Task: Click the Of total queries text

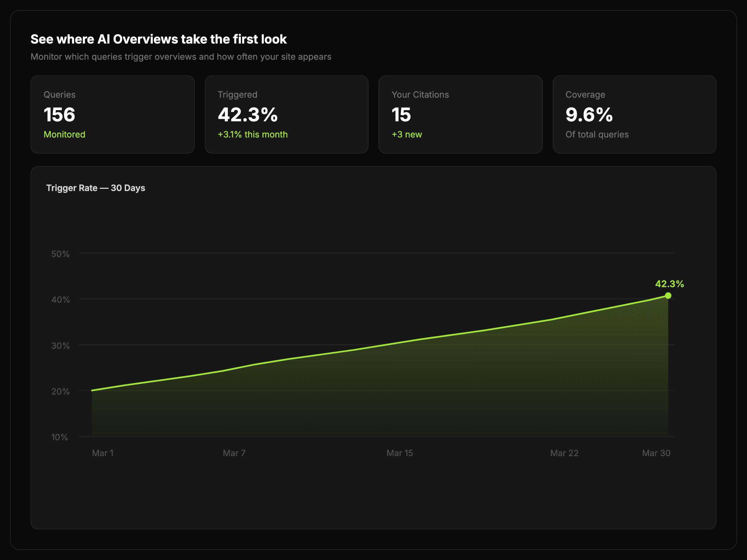Action: pos(597,134)
